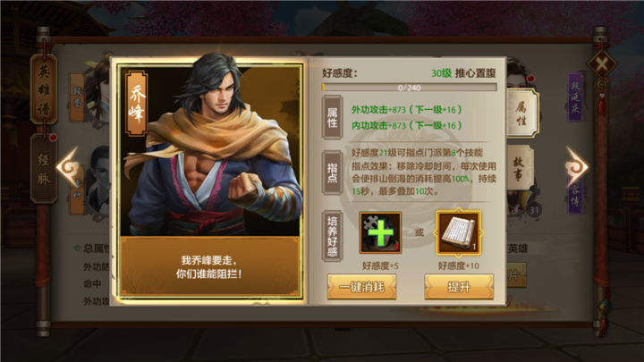
Task: Switch to the 故事 page tab
Action: coord(520,169)
